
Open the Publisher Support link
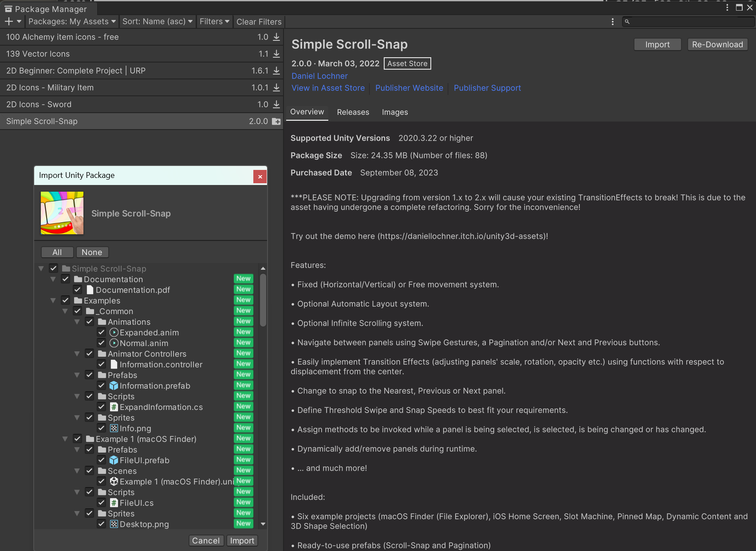(x=487, y=88)
